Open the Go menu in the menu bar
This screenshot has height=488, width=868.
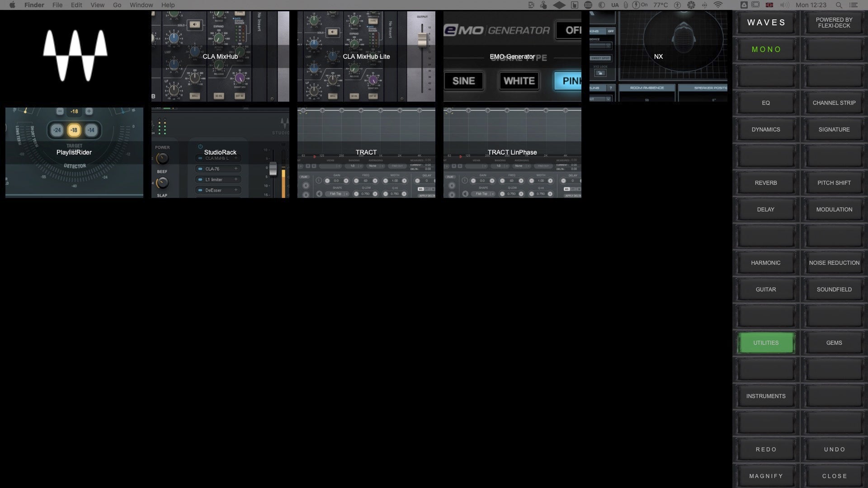[x=117, y=5]
